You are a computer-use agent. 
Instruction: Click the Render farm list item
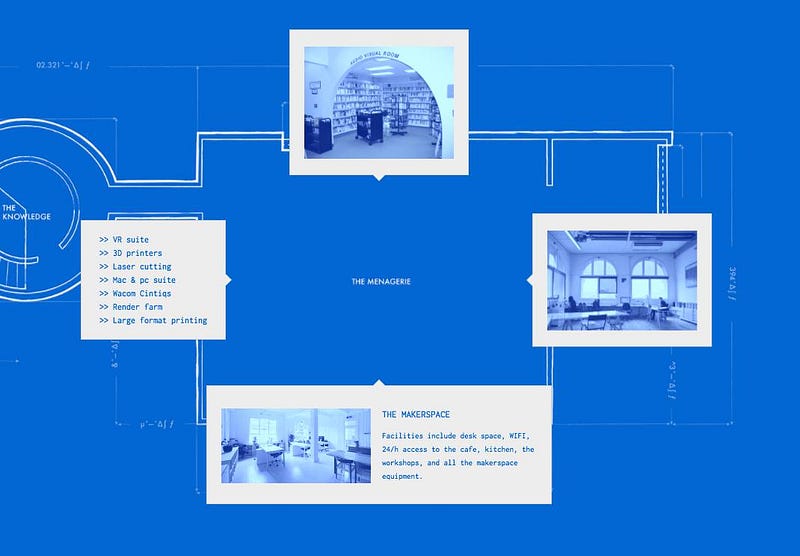coord(131,307)
